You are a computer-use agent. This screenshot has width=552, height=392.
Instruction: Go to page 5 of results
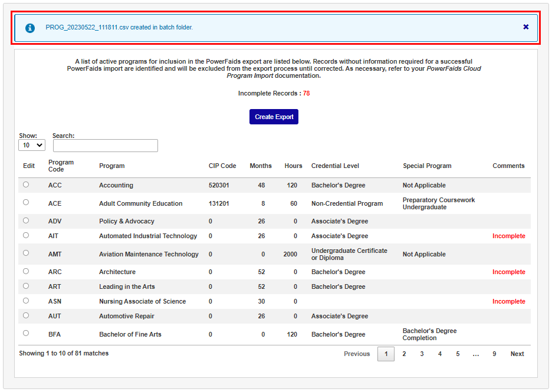pyautogui.click(x=457, y=354)
